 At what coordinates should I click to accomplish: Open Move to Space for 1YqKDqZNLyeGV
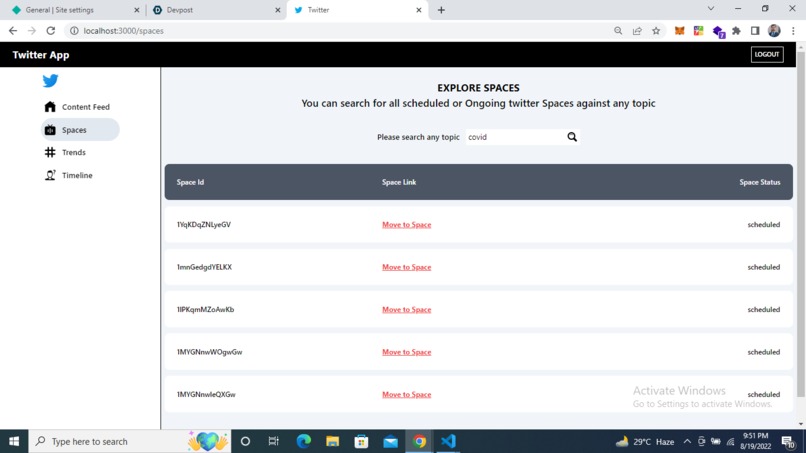tap(407, 225)
